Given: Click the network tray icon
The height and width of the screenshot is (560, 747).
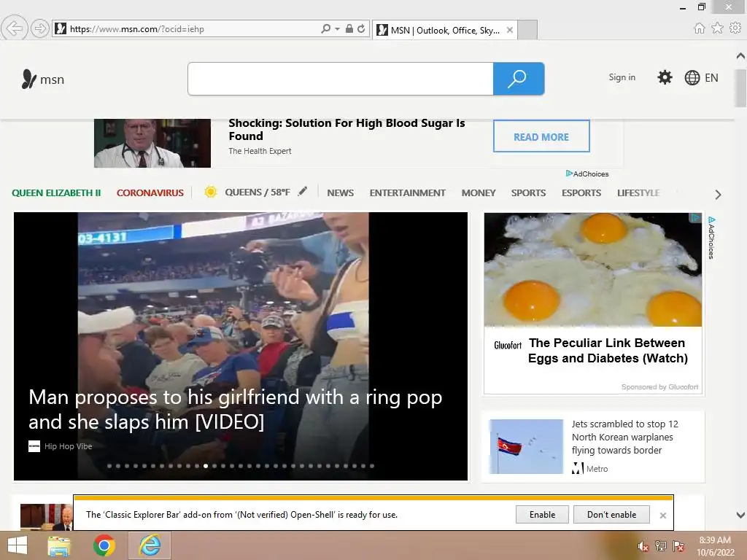Looking at the screenshot, I should point(660,546).
